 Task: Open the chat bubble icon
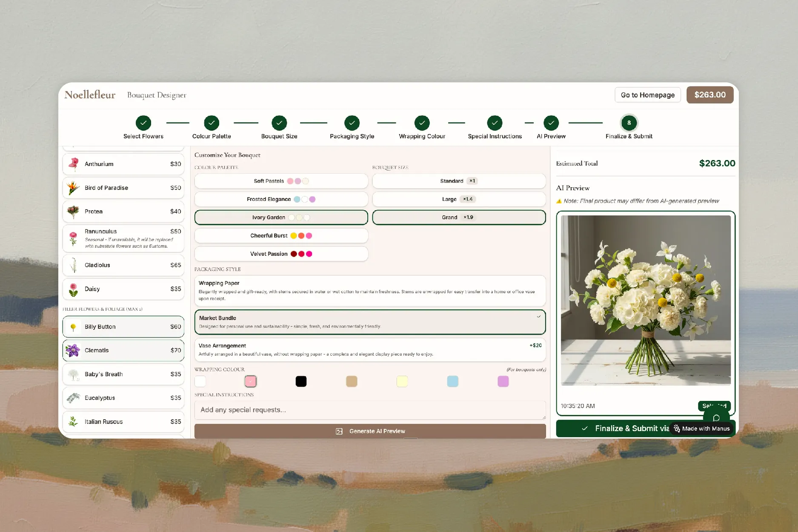point(716,418)
